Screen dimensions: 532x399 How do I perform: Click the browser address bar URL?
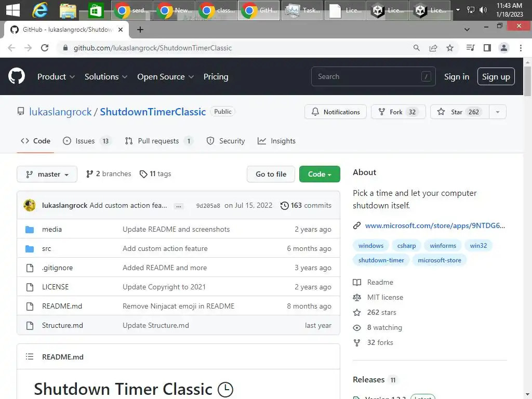[x=153, y=48]
